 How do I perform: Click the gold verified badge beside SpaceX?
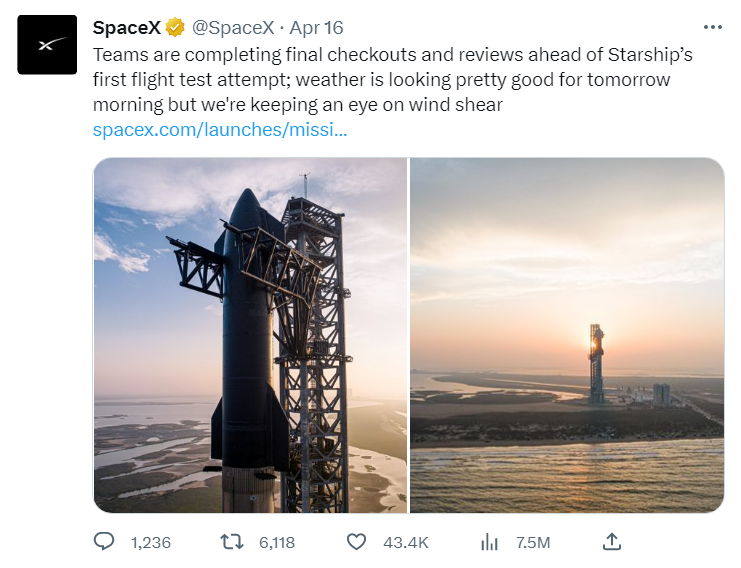click(175, 27)
